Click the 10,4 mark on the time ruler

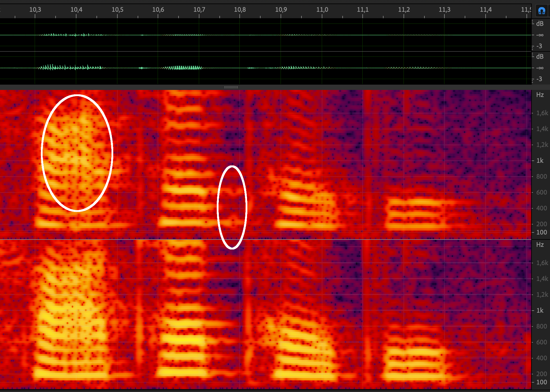76,10
